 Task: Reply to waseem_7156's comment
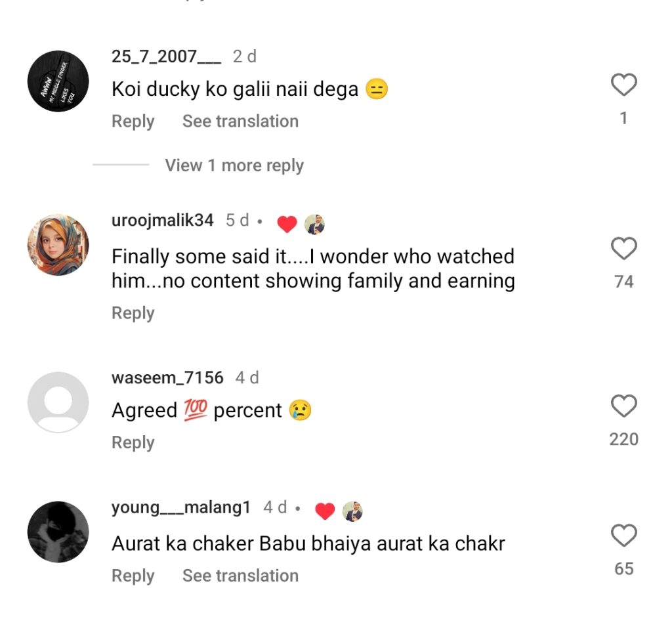pyautogui.click(x=133, y=443)
